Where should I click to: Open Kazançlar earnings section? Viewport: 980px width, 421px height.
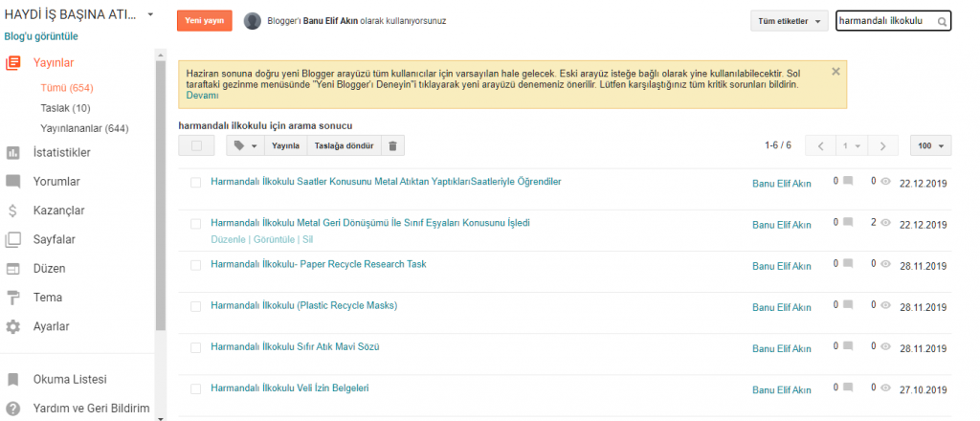pos(59,210)
